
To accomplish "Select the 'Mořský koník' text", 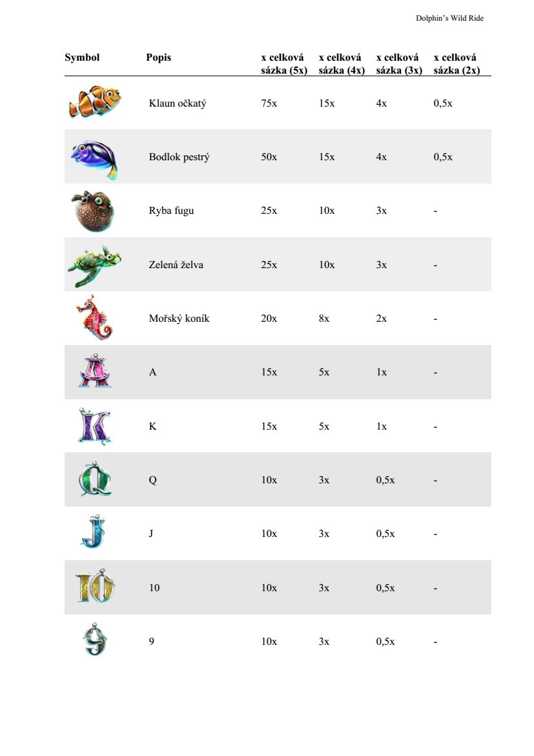I will pos(179,319).
